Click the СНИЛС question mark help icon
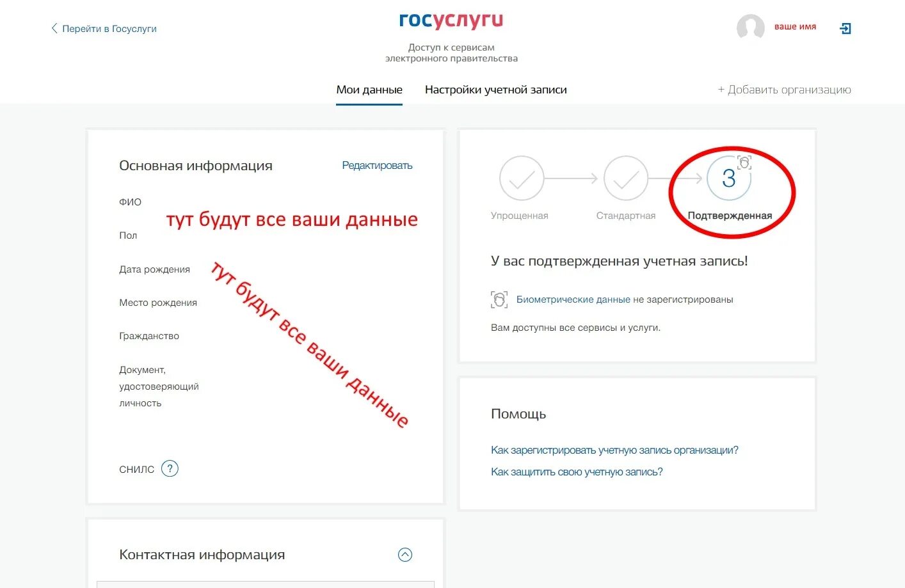Screen dimensions: 905x588 [x=170, y=468]
